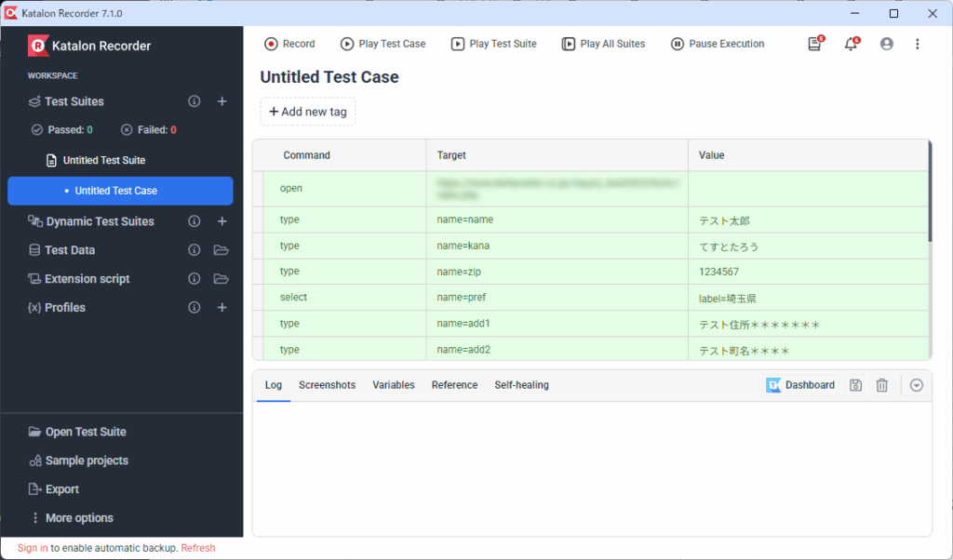This screenshot has width=953, height=560.
Task: Clear the log with trash icon
Action: pos(882,385)
